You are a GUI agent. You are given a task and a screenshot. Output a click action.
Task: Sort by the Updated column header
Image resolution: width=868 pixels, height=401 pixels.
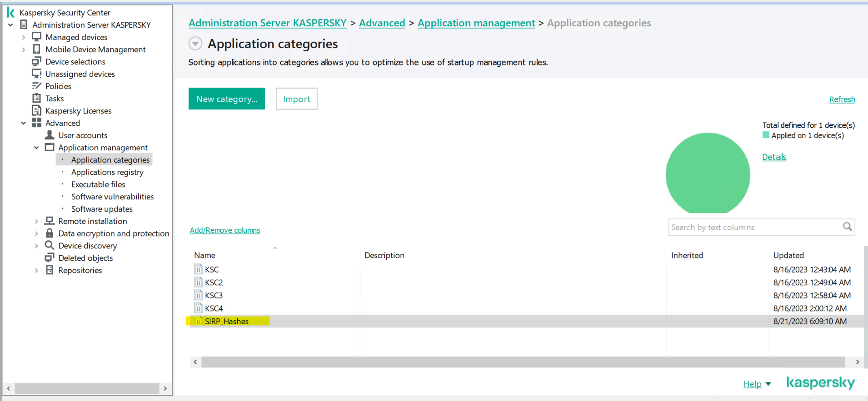click(x=788, y=255)
